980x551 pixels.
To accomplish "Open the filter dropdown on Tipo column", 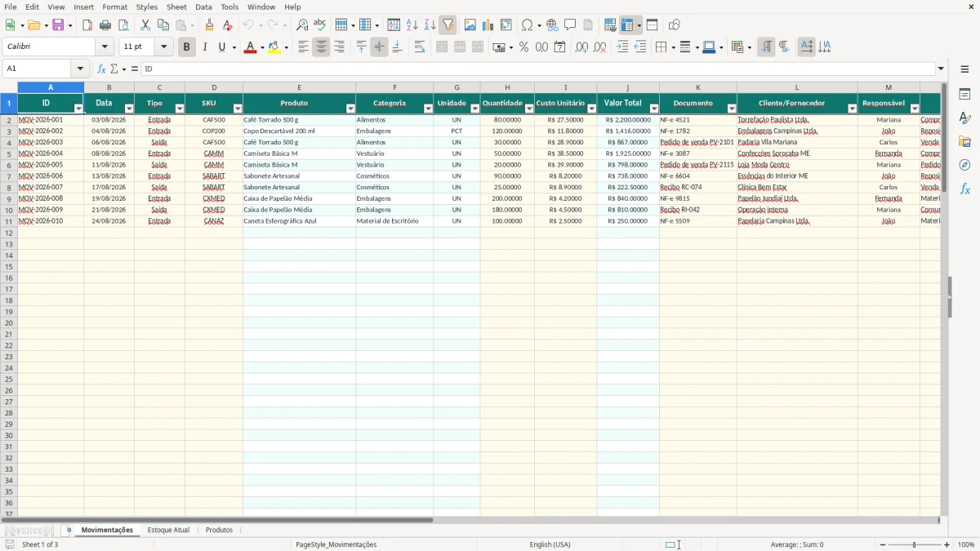I will pyautogui.click(x=180, y=109).
